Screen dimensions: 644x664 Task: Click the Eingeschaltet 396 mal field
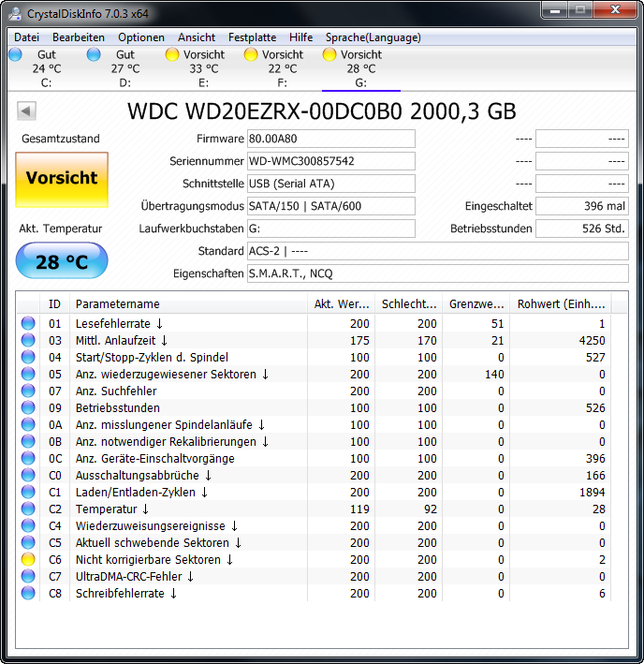pyautogui.click(x=582, y=206)
